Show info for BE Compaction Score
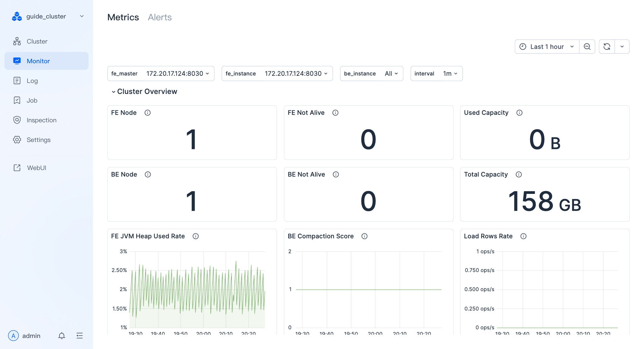The height and width of the screenshot is (349, 644). [364, 236]
